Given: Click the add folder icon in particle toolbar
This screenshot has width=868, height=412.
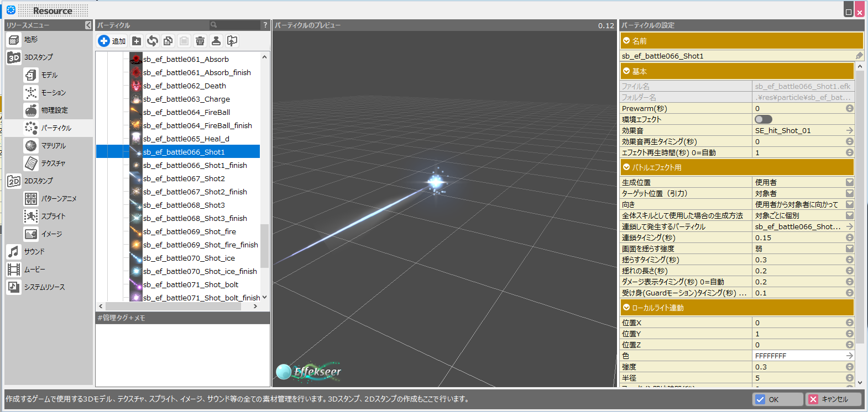Looking at the screenshot, I should (x=137, y=41).
